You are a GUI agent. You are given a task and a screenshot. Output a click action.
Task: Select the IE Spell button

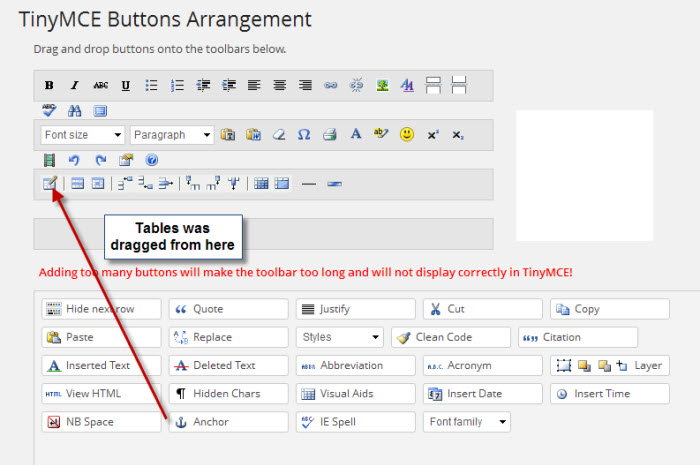[x=355, y=422]
